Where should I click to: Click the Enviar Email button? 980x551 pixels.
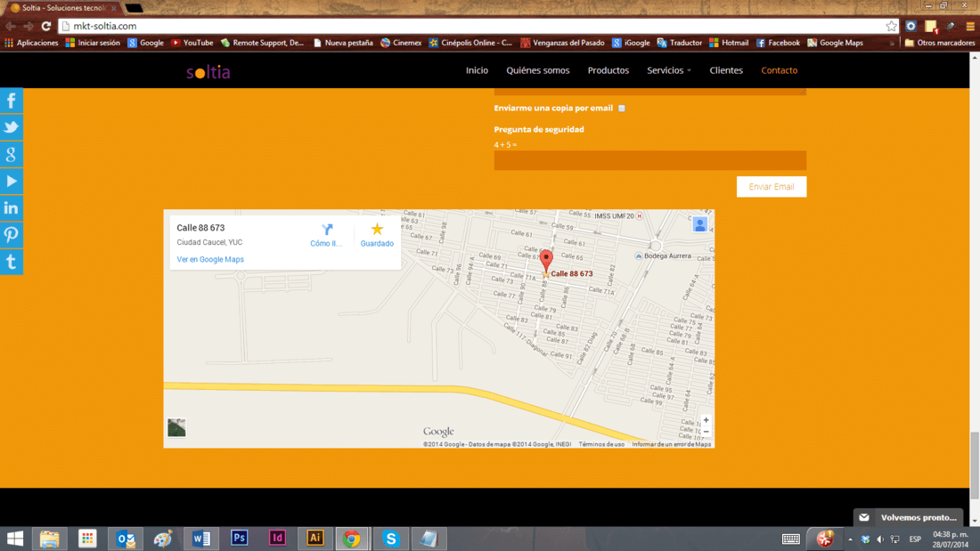[772, 187]
